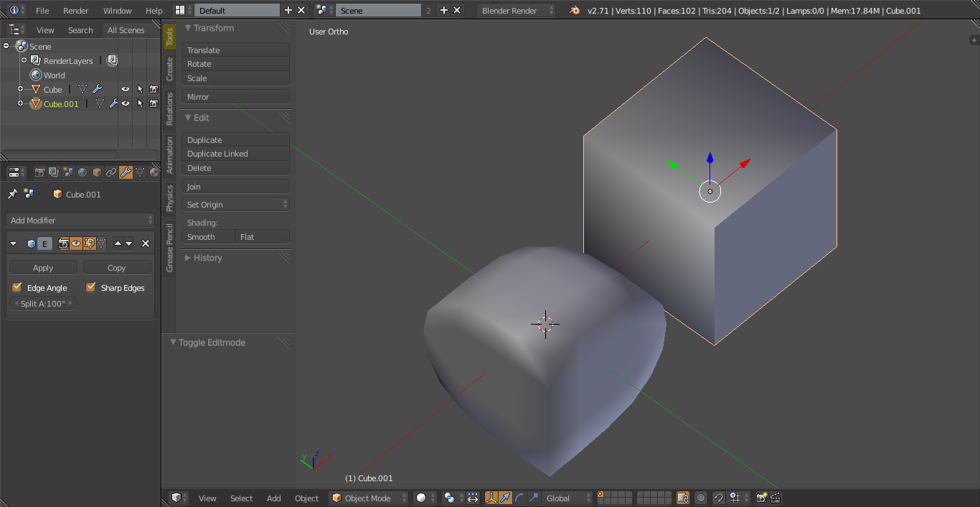Click the Copy modifier button

pyautogui.click(x=117, y=268)
